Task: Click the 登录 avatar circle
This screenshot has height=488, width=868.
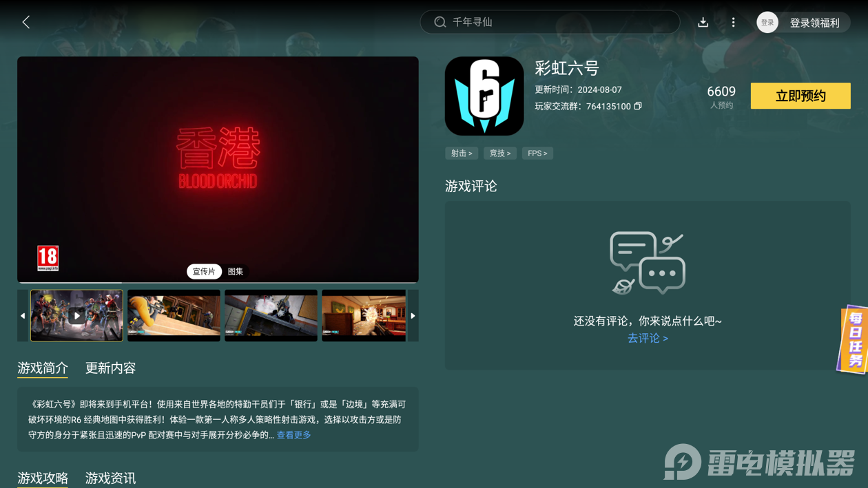Action: point(767,22)
